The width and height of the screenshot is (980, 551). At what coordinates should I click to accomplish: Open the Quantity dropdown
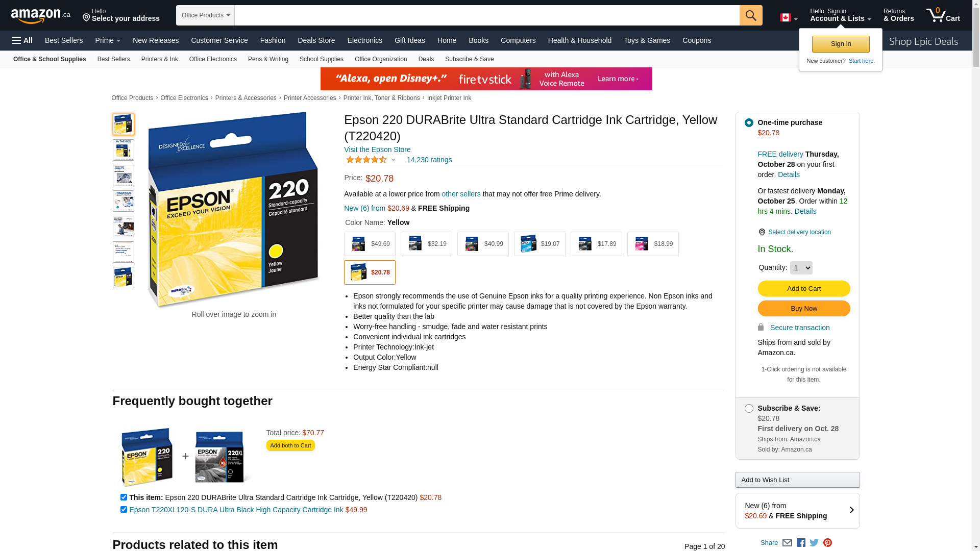click(x=801, y=268)
